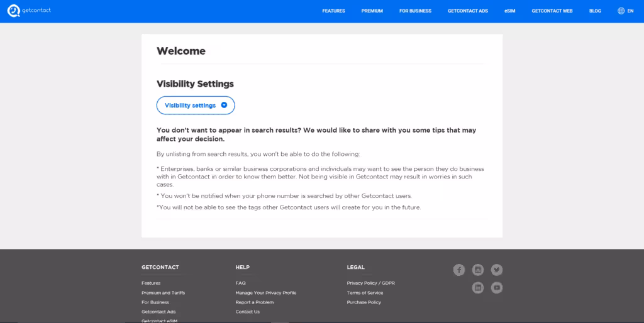Open the Purchase Policy link
Screen dimensions: 644x323
(x=364, y=302)
